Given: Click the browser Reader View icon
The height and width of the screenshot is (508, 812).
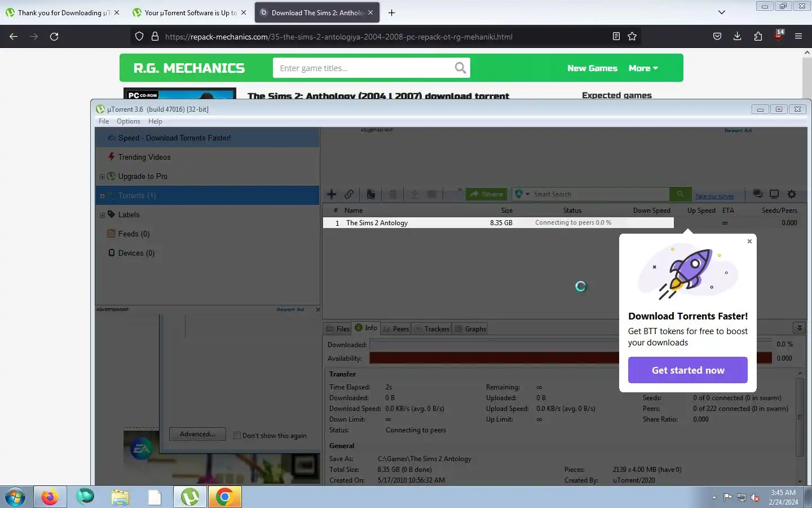Looking at the screenshot, I should (x=616, y=37).
